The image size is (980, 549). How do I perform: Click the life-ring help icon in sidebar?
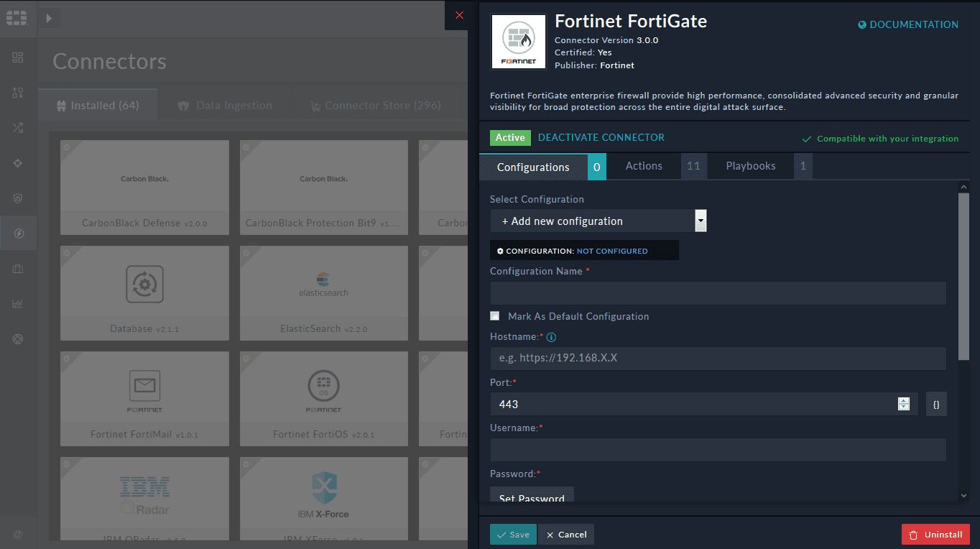tap(18, 339)
